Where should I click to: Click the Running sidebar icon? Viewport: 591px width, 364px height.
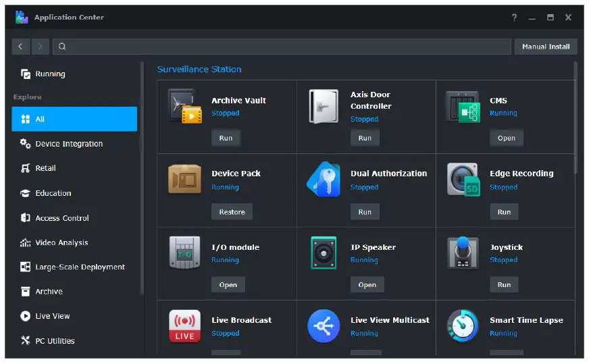pos(25,74)
